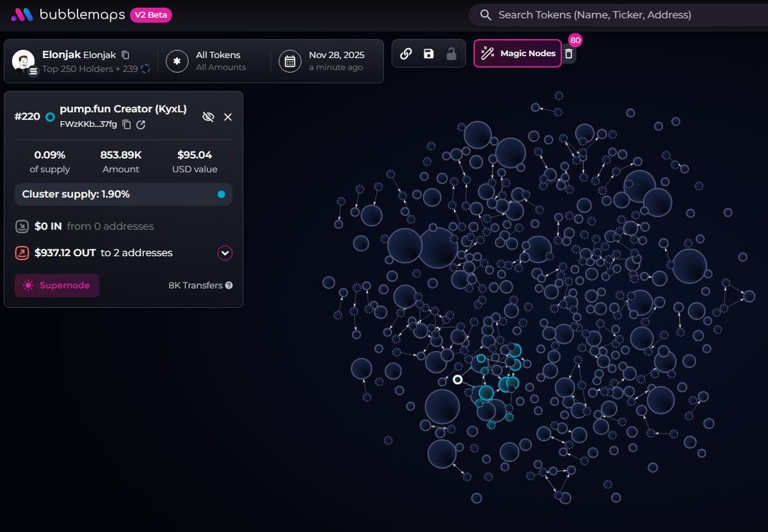Toggle the unlock padlock icon
The height and width of the screenshot is (532, 768).
pos(451,54)
